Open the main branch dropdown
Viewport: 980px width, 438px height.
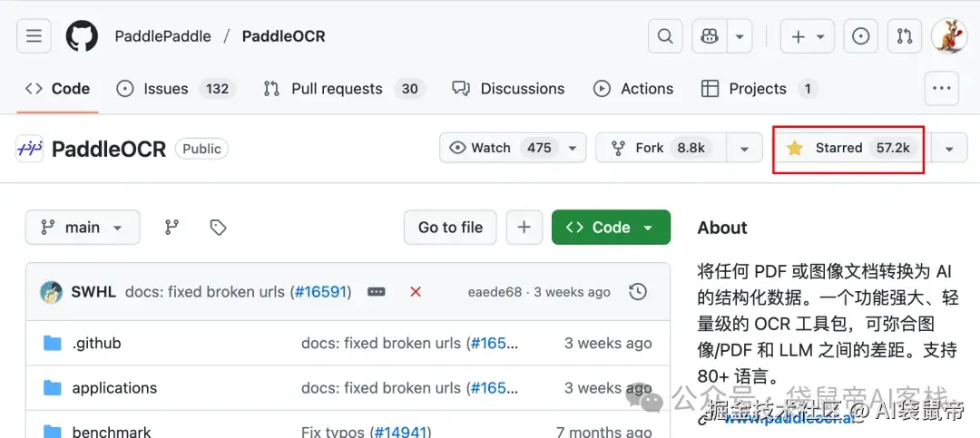[x=83, y=228]
